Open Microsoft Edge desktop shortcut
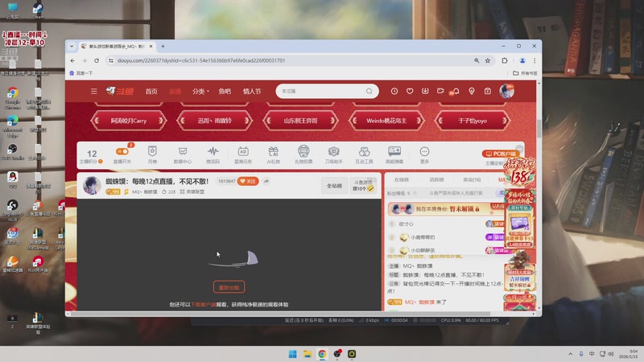Screen dimensions: 644x362 click(x=12, y=125)
